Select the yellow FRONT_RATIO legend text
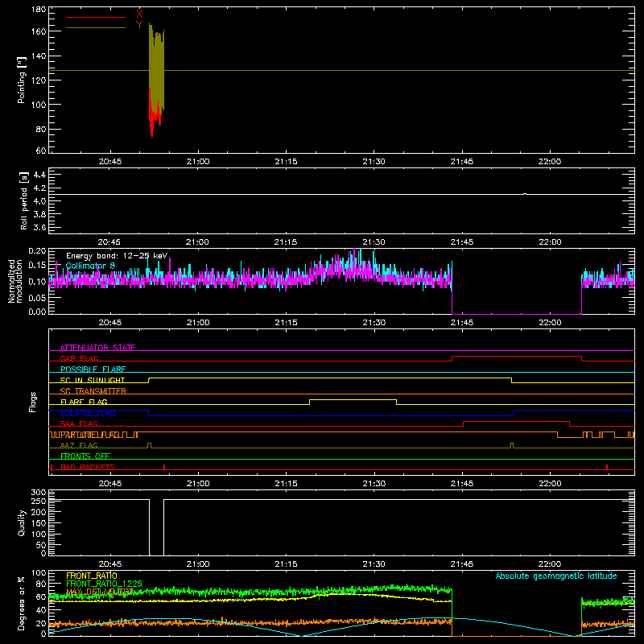 (92, 576)
